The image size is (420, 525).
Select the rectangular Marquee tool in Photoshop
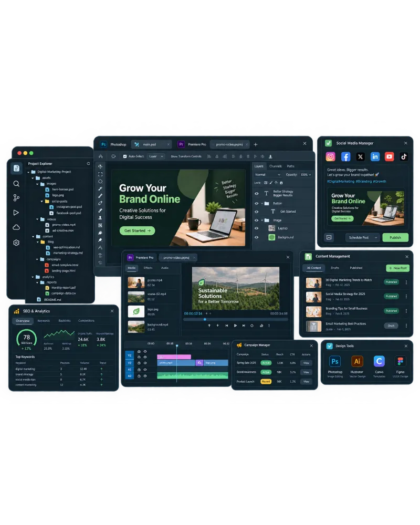(x=100, y=174)
